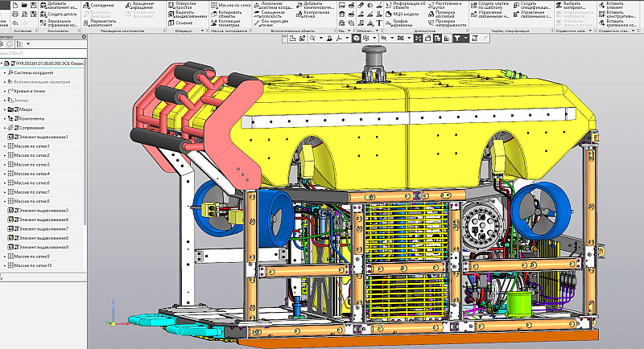Screen dimensions: 644x349
Task: Expand the Системы координат tree node
Action: (x=5, y=72)
